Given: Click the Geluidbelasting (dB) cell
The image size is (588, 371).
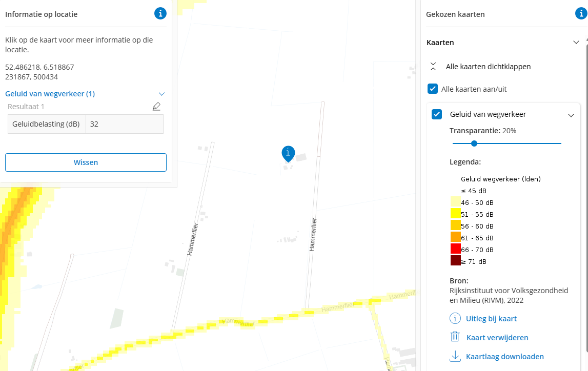Looking at the screenshot, I should (47, 124).
